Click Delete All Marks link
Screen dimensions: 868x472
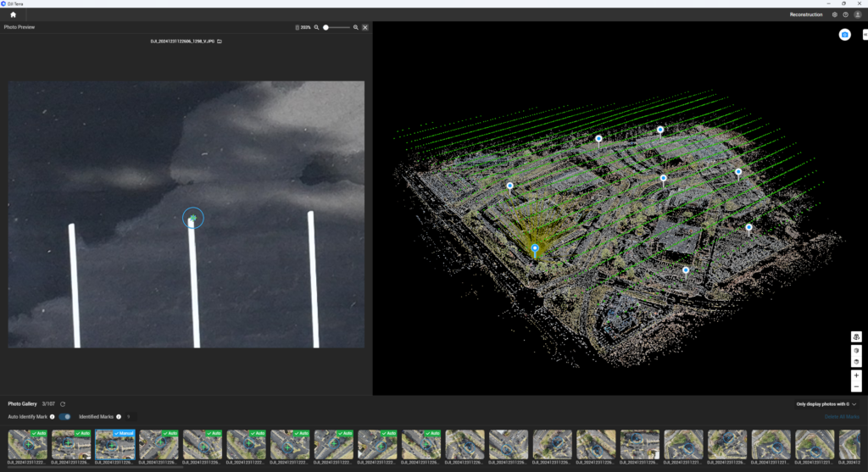coord(842,417)
